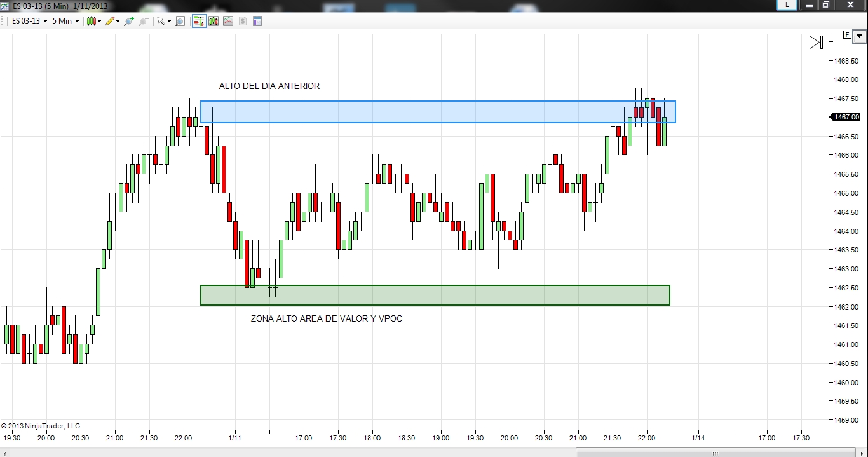Open the chart style candlestick tool

91,21
